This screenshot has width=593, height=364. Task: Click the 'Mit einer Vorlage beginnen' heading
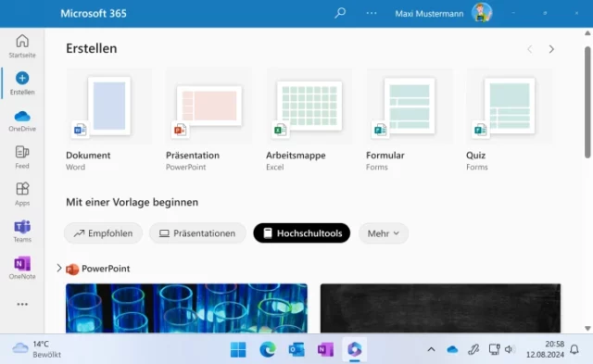click(x=132, y=202)
